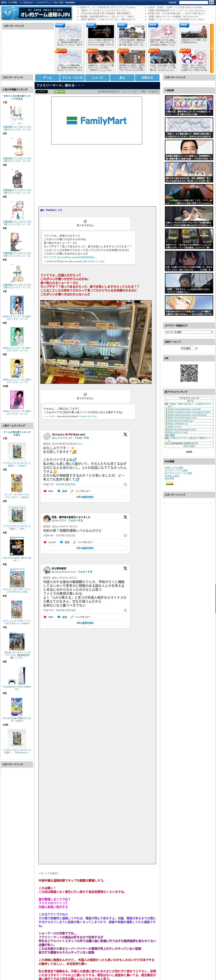Like the tweet with 569 likes
Viewport: 216px width, 980px height.
coord(45,617)
